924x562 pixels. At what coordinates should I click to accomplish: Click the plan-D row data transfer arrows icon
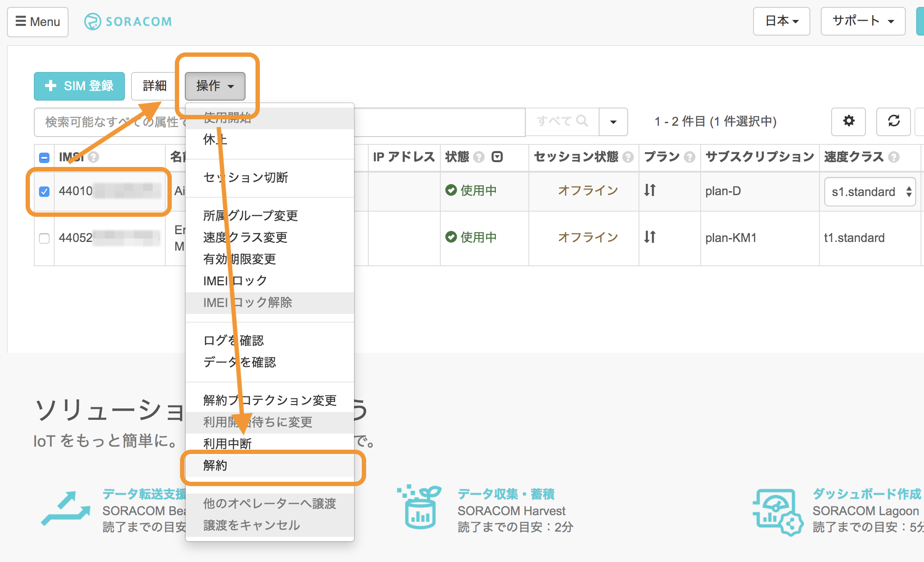click(650, 190)
